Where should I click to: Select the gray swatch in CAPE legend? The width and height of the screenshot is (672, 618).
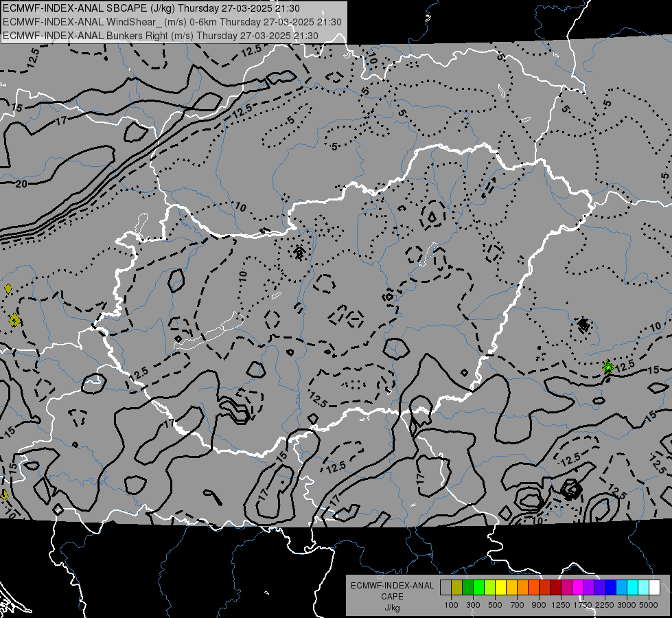click(445, 587)
